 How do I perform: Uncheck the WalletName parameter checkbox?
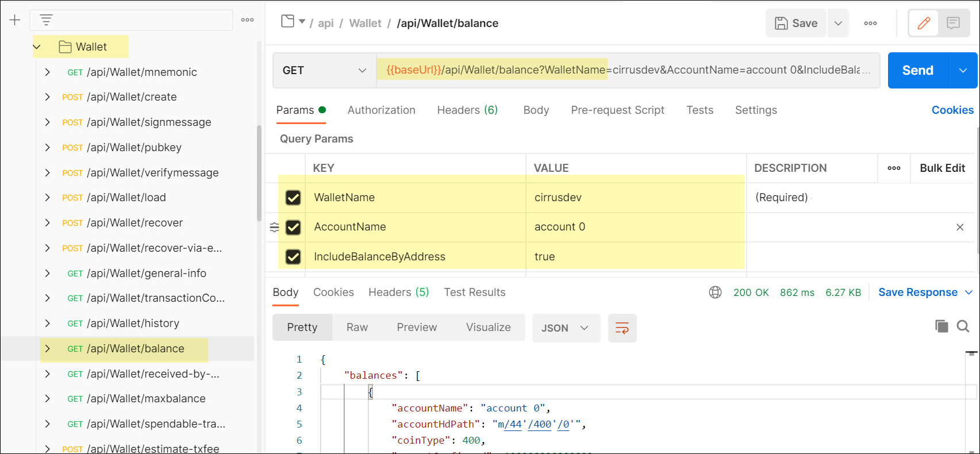[x=293, y=198]
